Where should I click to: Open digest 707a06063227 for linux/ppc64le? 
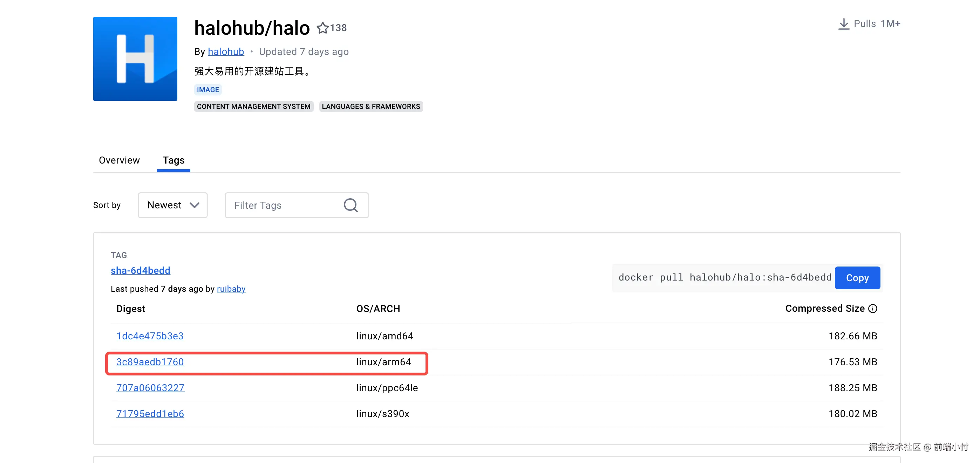(x=150, y=388)
